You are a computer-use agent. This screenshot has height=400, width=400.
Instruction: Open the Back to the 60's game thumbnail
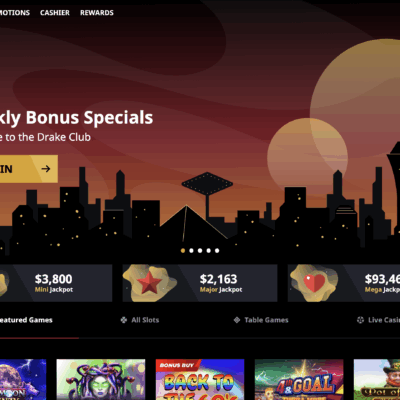point(200,379)
